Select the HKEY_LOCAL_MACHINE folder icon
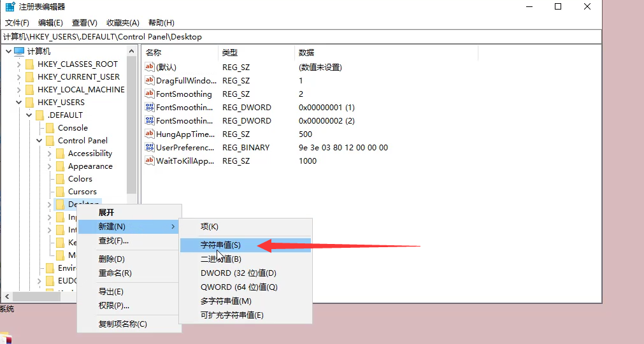The image size is (644, 344). (x=29, y=90)
